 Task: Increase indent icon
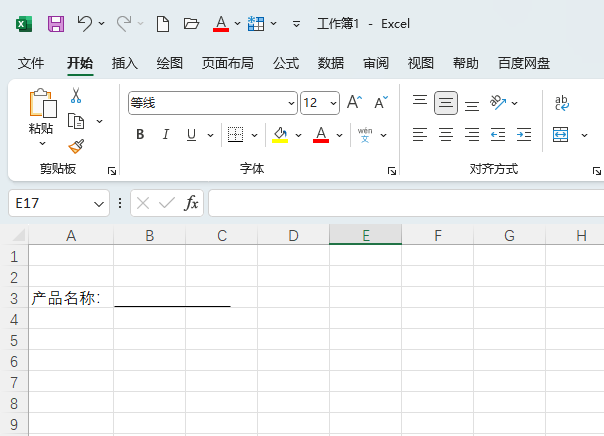(x=524, y=134)
